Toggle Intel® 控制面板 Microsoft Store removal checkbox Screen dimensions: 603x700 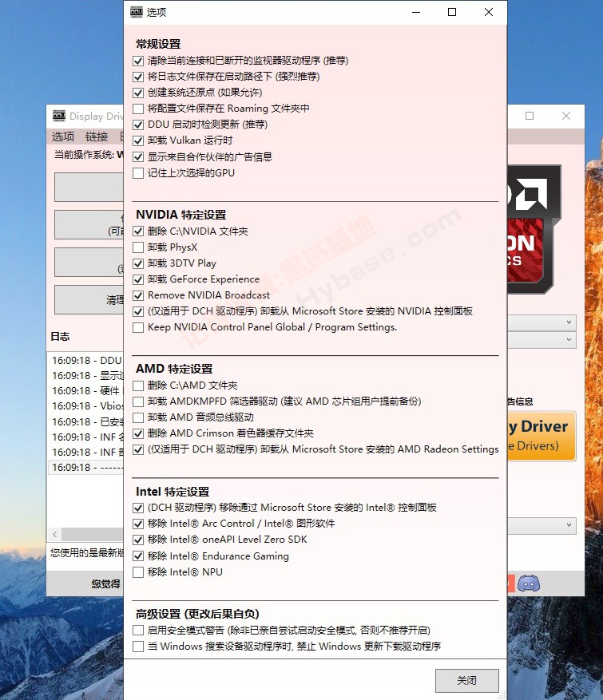click(138, 508)
